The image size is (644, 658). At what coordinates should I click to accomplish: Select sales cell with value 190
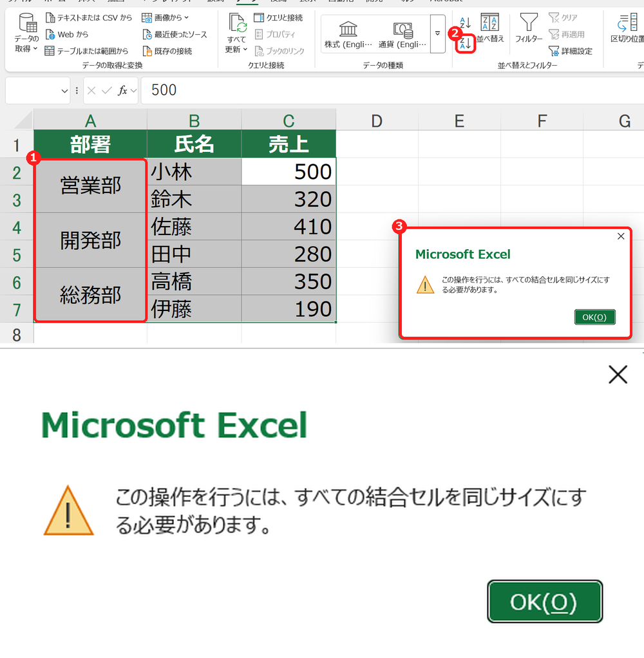click(289, 308)
